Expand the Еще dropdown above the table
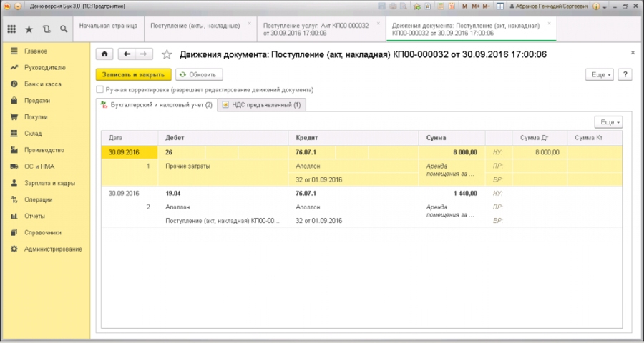Image resolution: width=644 pixels, height=343 pixels. pos(608,122)
